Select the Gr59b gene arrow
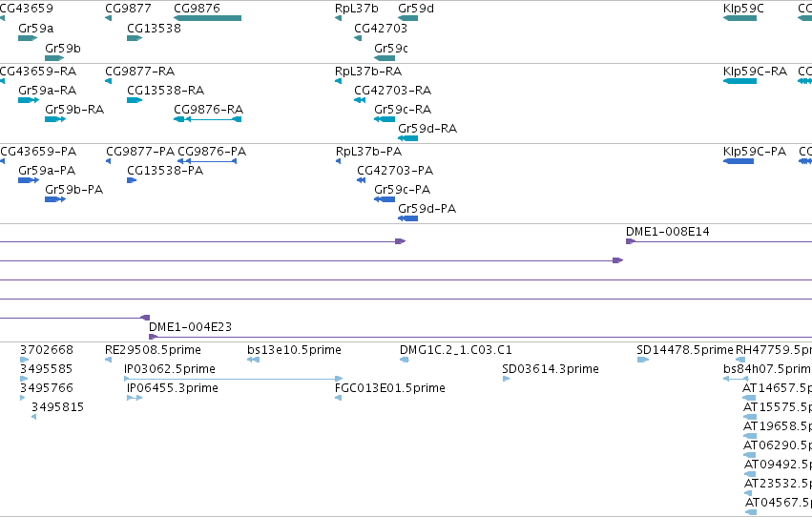The width and height of the screenshot is (812, 517). (54, 58)
